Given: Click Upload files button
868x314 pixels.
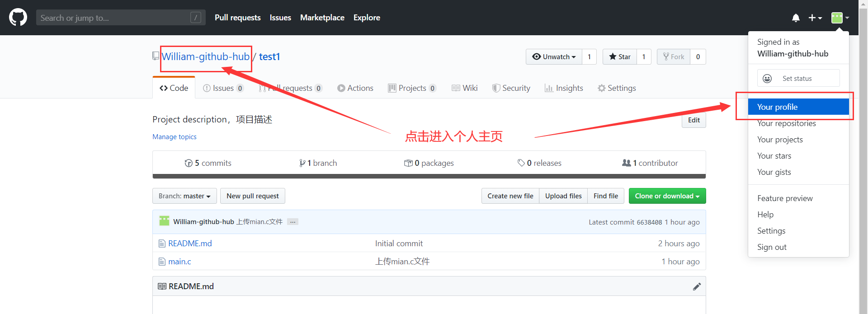Looking at the screenshot, I should (x=563, y=196).
